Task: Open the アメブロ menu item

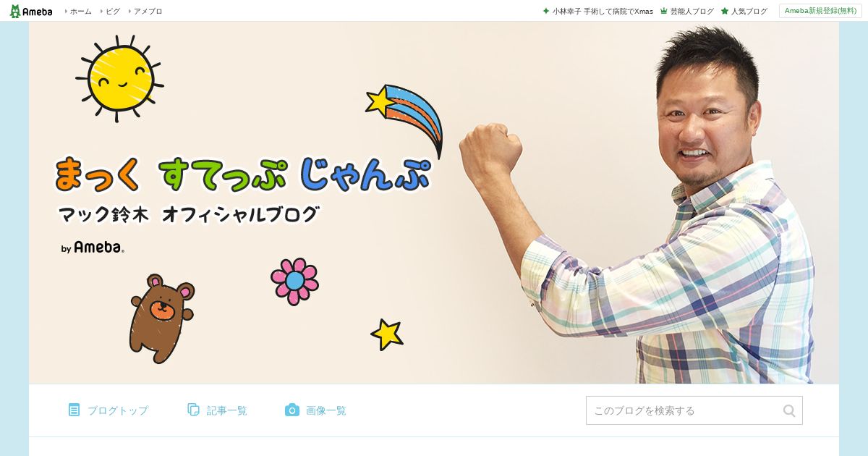Action: coord(148,11)
